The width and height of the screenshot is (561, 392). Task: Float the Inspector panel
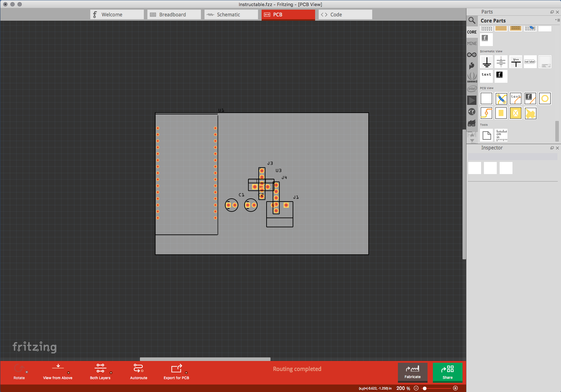coord(552,148)
